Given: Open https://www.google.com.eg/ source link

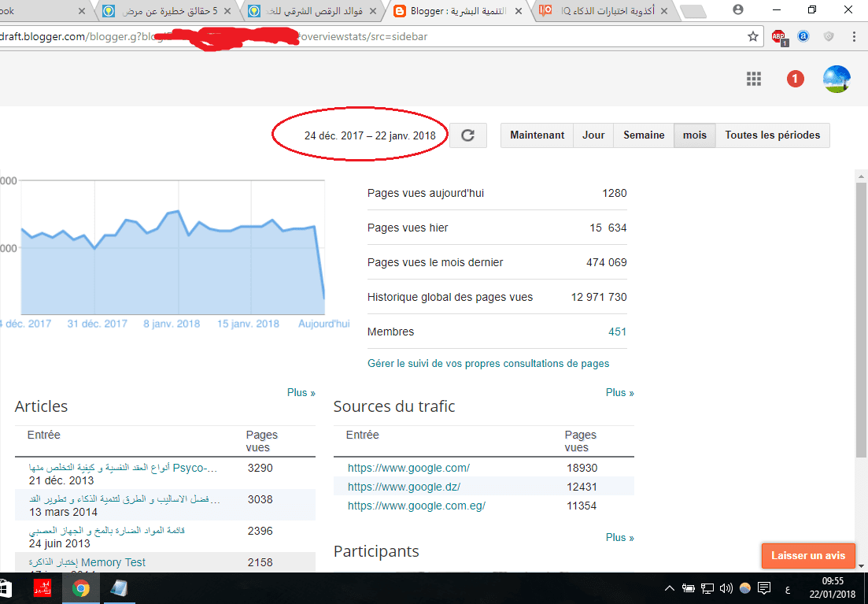Looking at the screenshot, I should point(416,506).
